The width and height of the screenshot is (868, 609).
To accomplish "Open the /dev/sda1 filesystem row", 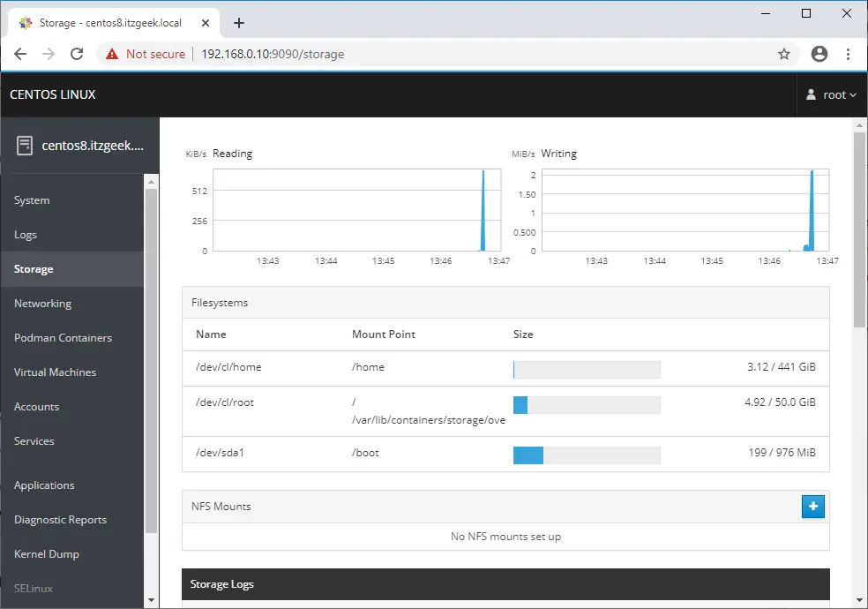I will click(x=505, y=454).
